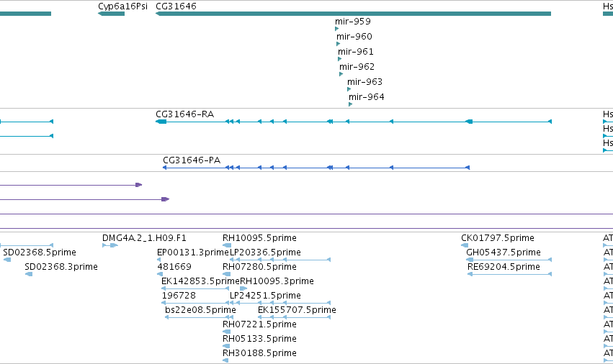The width and height of the screenshot is (613, 364).
Task: Select the mir-964 feature label
Action: click(x=367, y=97)
